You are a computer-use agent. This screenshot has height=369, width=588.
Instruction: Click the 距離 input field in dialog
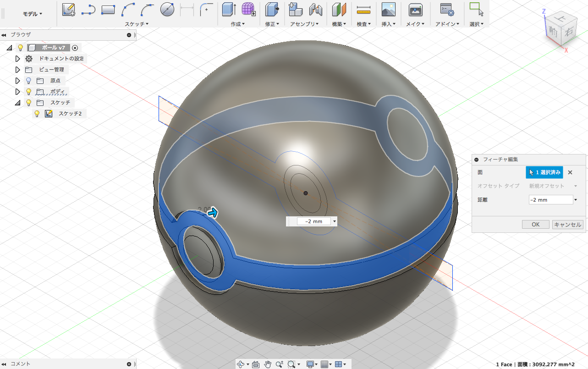click(x=550, y=200)
